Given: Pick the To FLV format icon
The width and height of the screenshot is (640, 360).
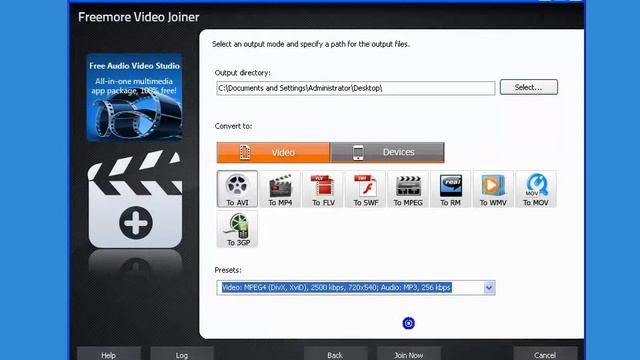Looking at the screenshot, I should coord(323,189).
